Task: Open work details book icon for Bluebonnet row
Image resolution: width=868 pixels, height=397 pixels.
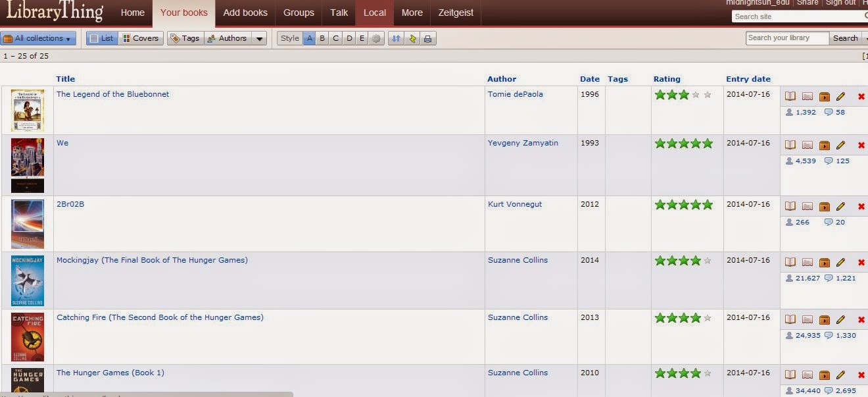Action: point(790,96)
